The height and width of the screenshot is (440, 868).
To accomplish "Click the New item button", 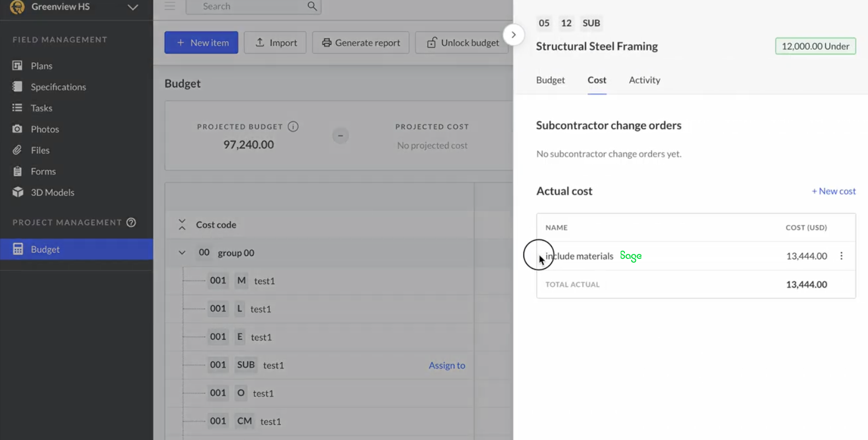I will (201, 43).
